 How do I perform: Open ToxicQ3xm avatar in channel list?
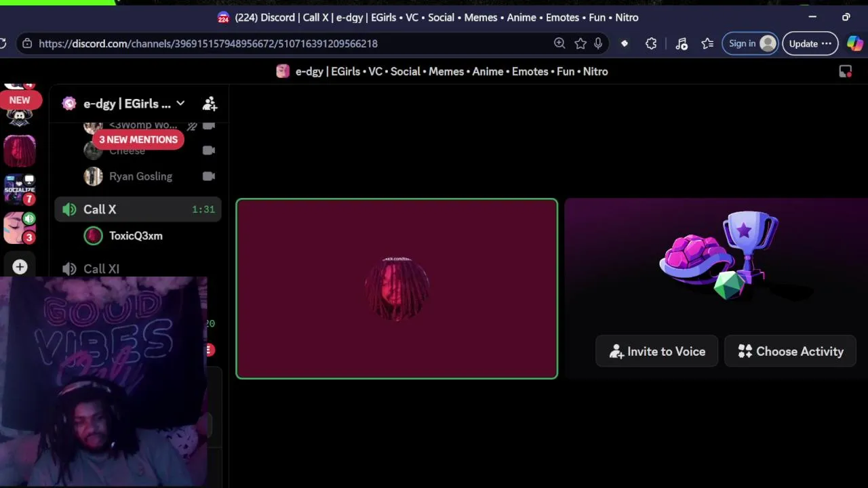click(x=93, y=236)
